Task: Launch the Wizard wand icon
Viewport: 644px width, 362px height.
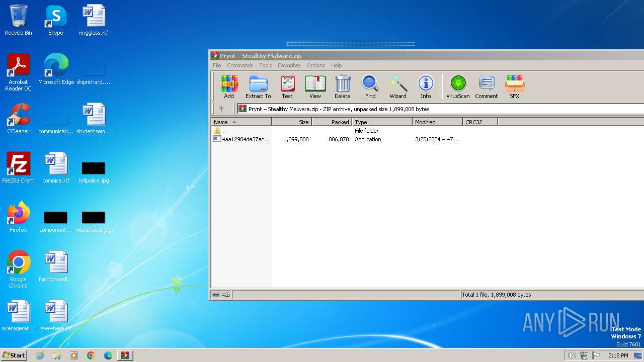Action: (398, 87)
